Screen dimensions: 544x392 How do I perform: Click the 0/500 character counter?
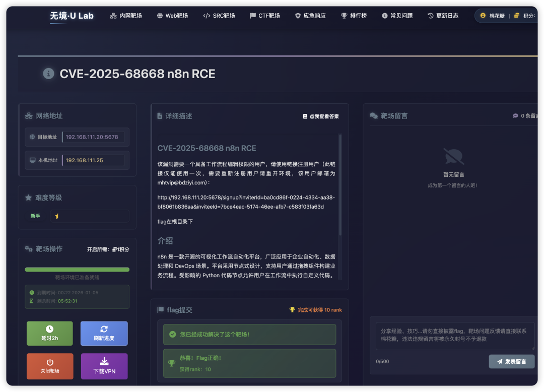pos(382,361)
